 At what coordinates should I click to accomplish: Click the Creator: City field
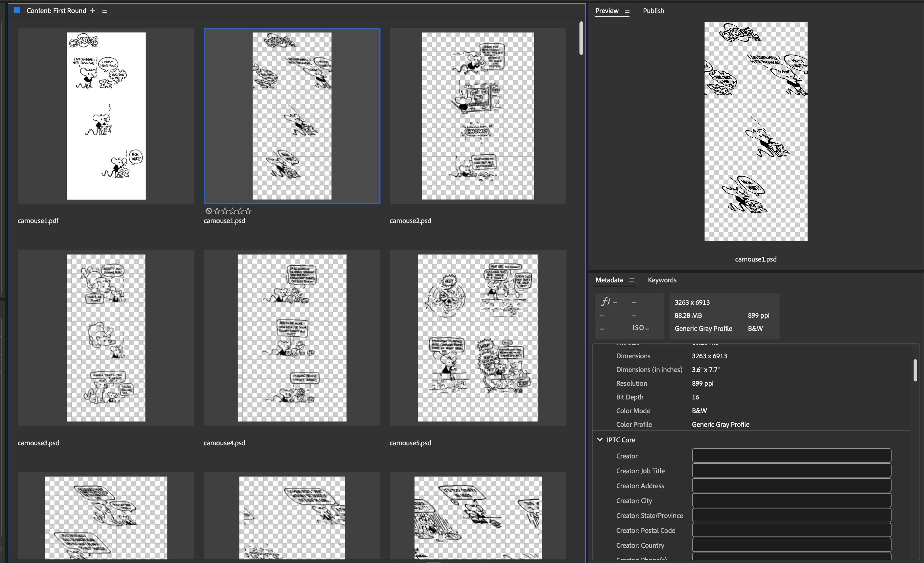(791, 500)
